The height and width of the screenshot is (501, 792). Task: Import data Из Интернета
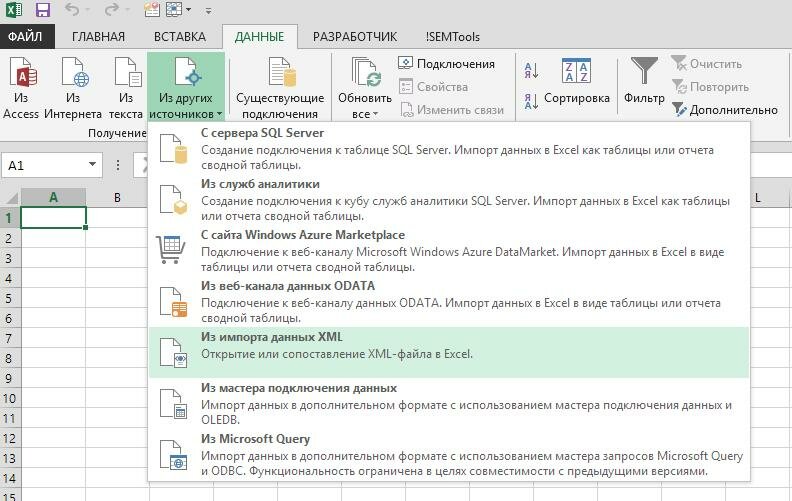(x=73, y=87)
